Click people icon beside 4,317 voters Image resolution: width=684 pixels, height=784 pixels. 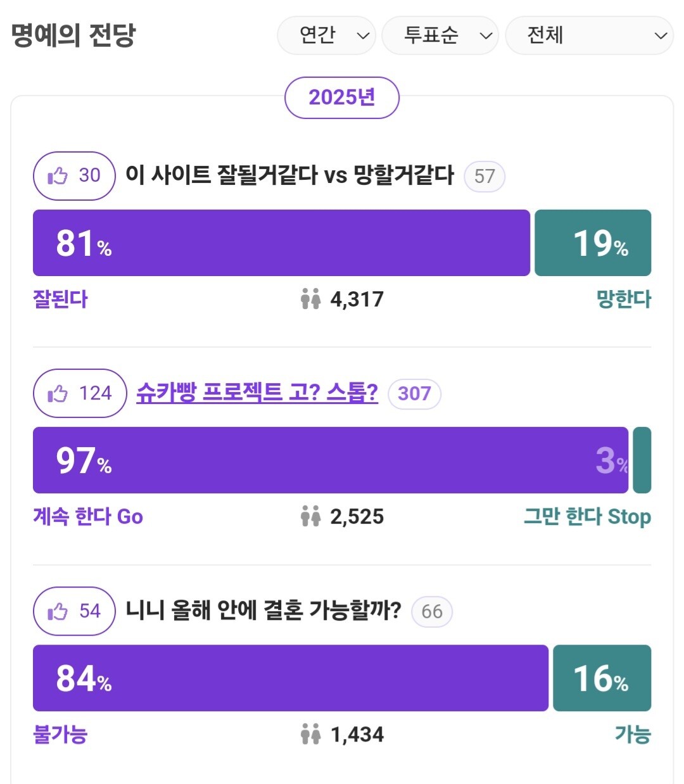[x=310, y=299]
